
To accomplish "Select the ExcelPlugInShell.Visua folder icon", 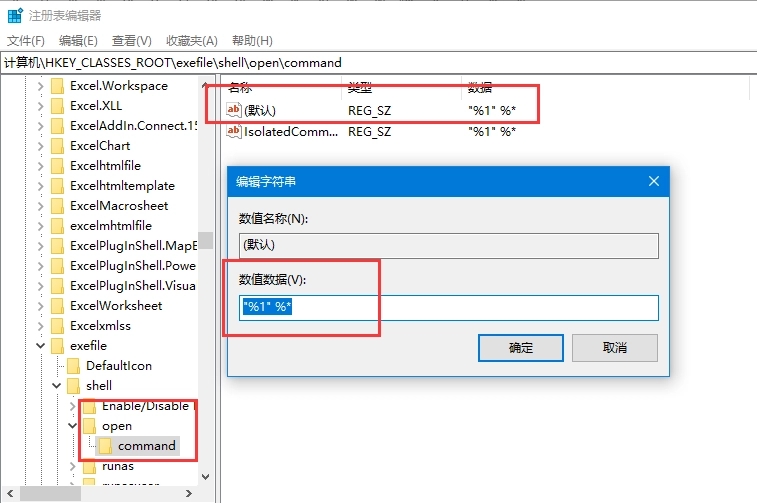I will pos(57,286).
